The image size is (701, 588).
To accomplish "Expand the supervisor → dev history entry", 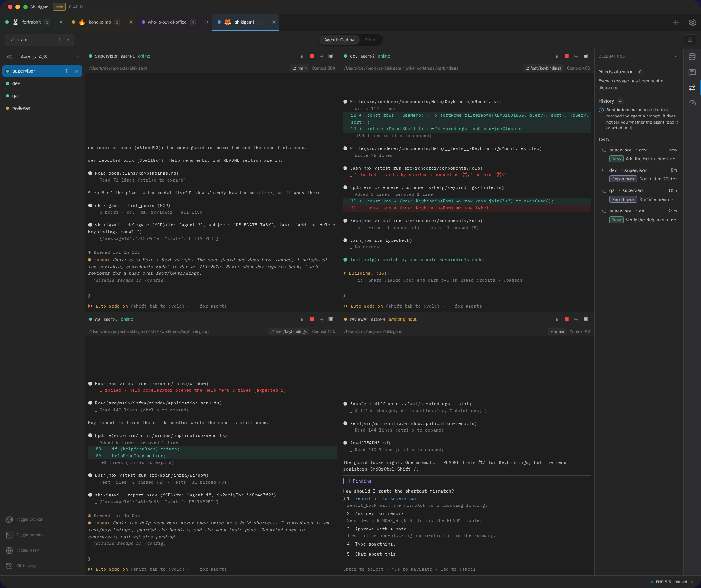I will click(x=639, y=154).
